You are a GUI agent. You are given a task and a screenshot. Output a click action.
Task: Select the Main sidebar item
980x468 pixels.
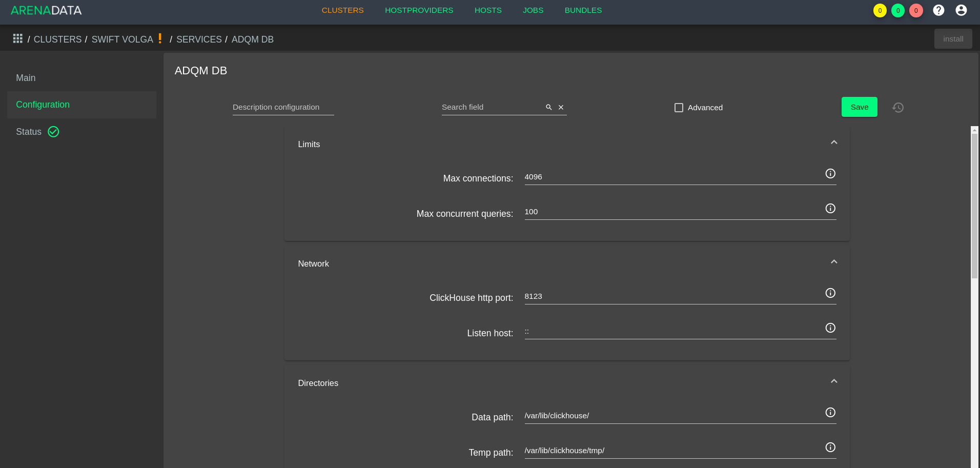[82, 78]
